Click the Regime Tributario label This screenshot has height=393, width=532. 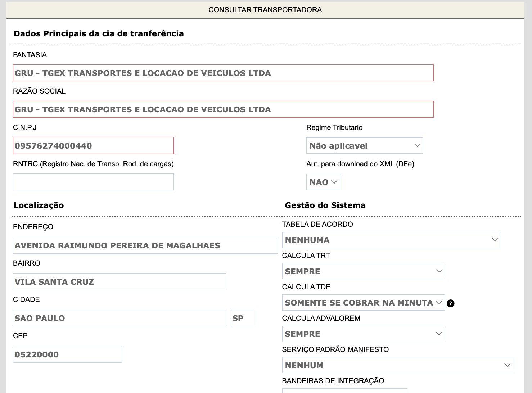click(334, 127)
